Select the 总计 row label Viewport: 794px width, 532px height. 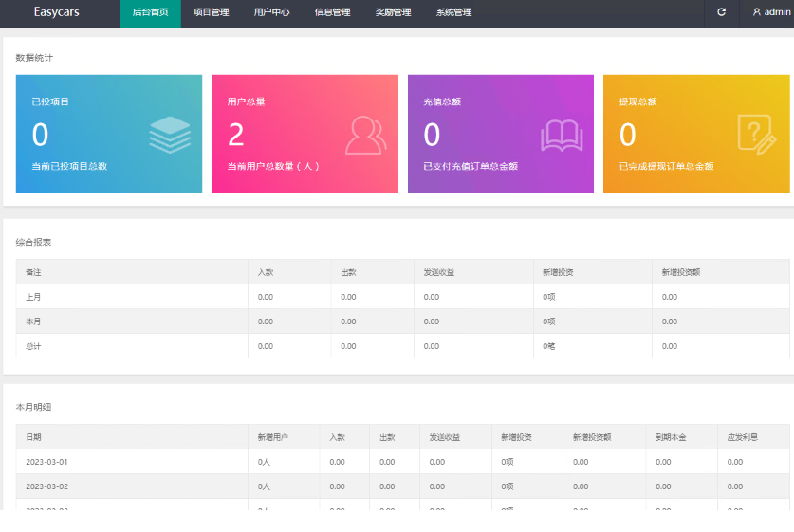click(33, 346)
